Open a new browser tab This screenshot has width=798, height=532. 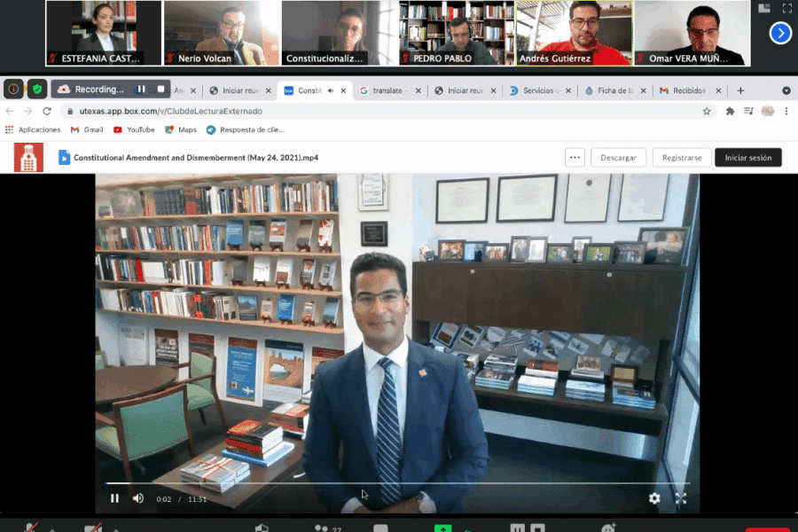pos(740,90)
